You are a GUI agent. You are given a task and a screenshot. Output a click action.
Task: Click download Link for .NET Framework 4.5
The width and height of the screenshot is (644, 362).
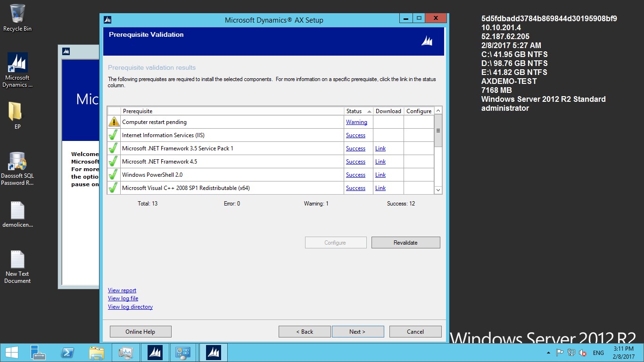pos(380,162)
